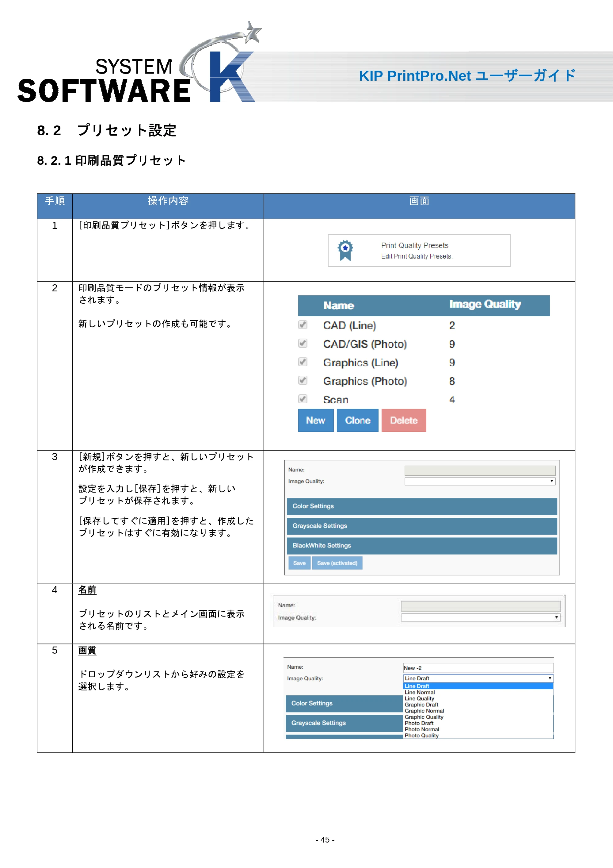The width and height of the screenshot is (613, 868).
Task: Select the CAD (Line) preset name
Action: [349, 325]
